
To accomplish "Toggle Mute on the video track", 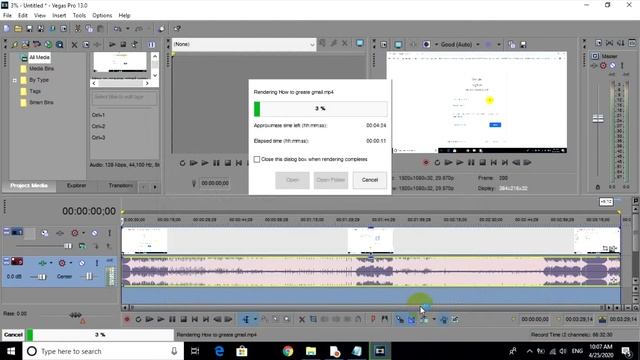I will point(94,233).
